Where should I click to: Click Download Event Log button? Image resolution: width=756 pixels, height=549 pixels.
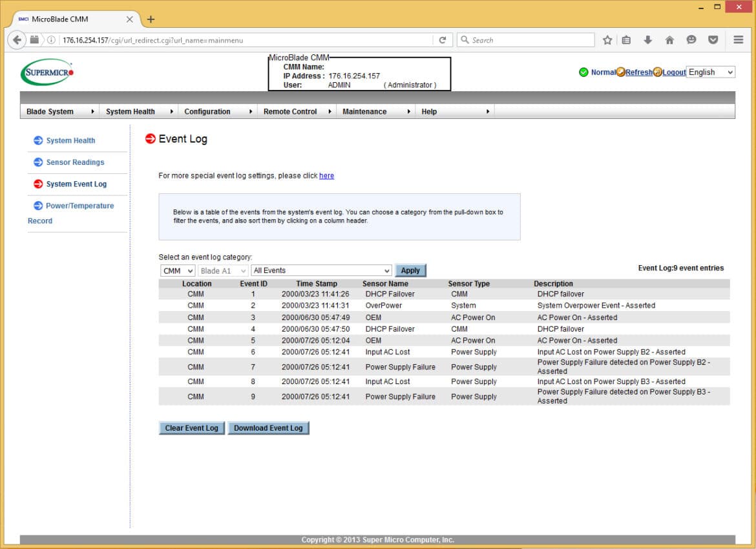[268, 428]
